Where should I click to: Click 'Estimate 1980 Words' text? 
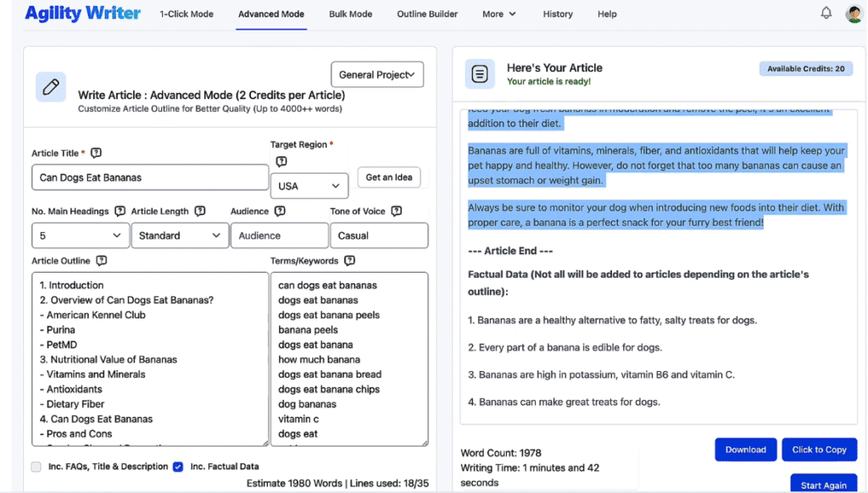(x=294, y=483)
